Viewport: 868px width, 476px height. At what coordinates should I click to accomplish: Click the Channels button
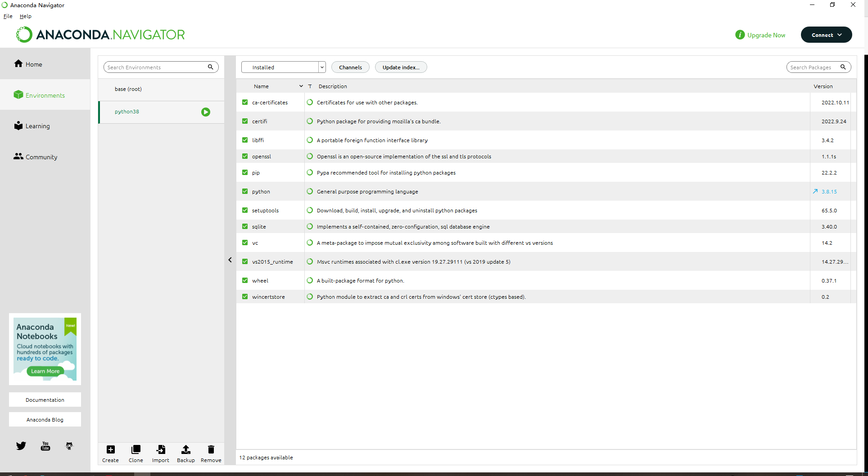point(350,67)
